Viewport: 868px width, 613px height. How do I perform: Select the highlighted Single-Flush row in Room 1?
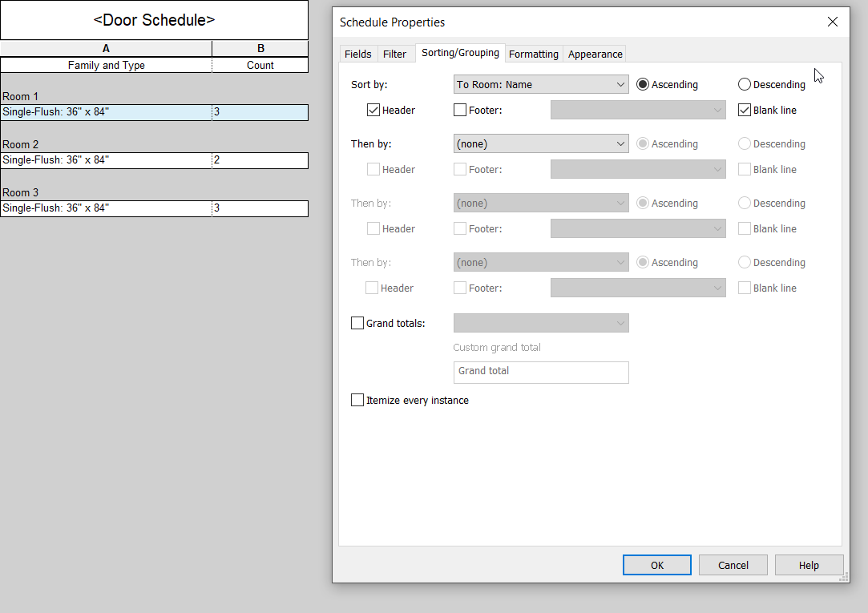[x=106, y=112]
